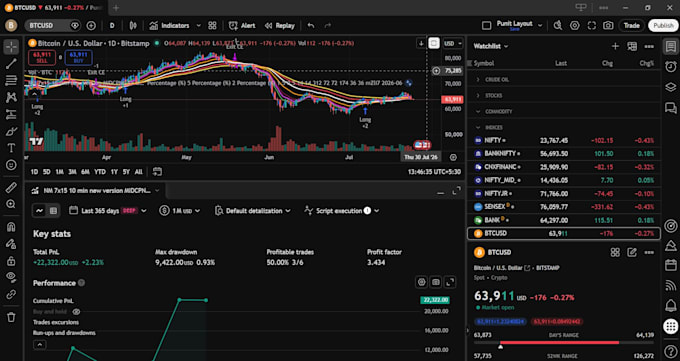Select the All date range

pos(138,172)
